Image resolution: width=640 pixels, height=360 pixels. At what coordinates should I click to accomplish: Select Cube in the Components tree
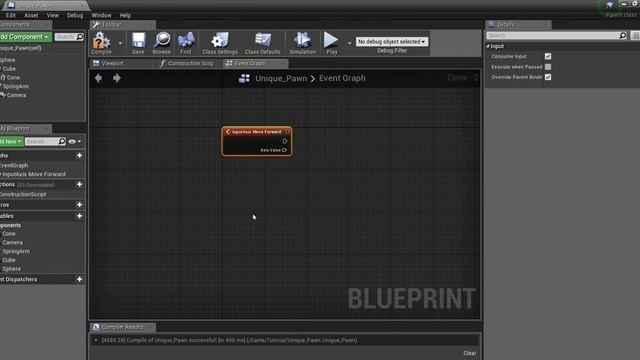coord(9,69)
